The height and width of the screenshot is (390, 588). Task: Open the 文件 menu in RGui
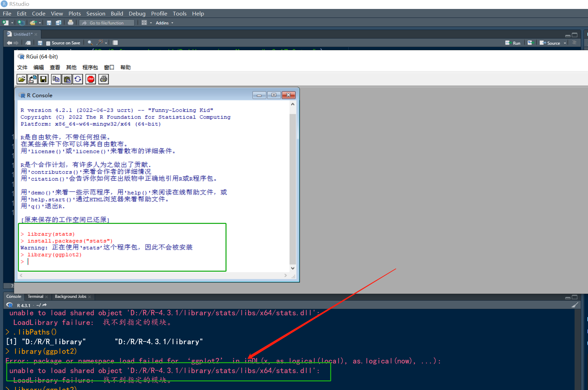(x=22, y=67)
